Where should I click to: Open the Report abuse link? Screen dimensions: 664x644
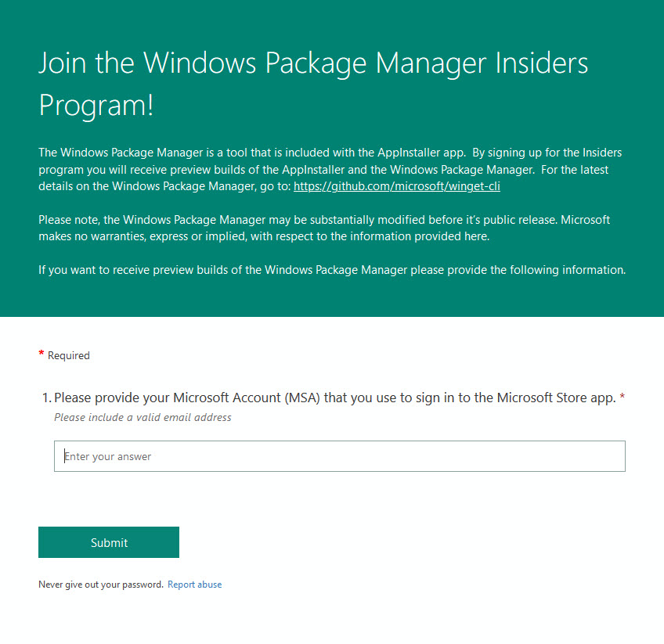point(194,585)
